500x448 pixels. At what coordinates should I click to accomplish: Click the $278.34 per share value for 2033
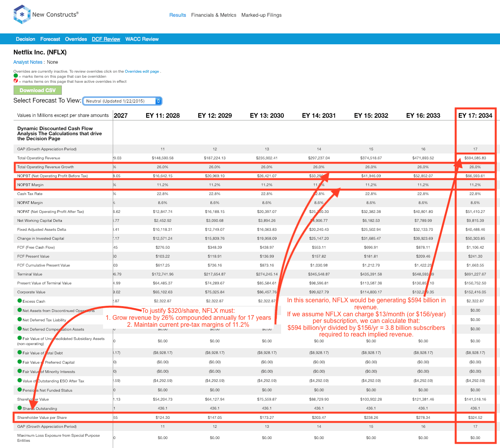click(423, 418)
